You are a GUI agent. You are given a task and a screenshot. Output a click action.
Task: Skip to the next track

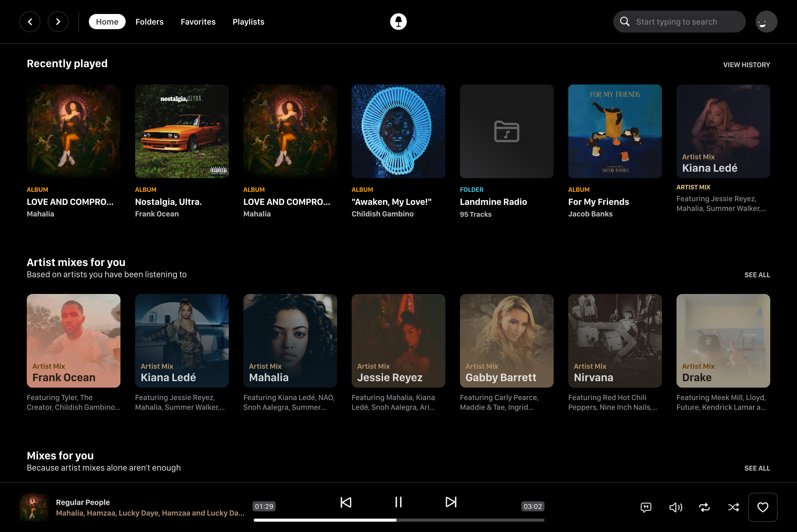451,502
